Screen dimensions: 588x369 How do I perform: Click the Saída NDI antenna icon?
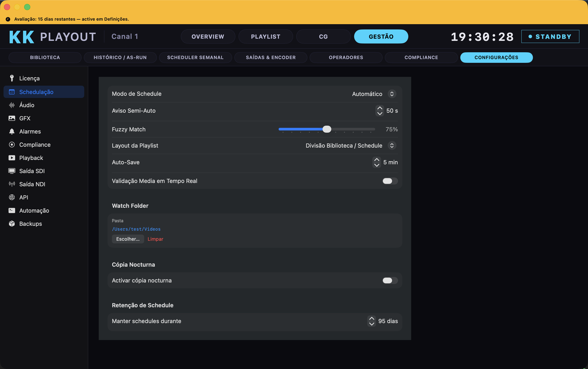click(12, 184)
